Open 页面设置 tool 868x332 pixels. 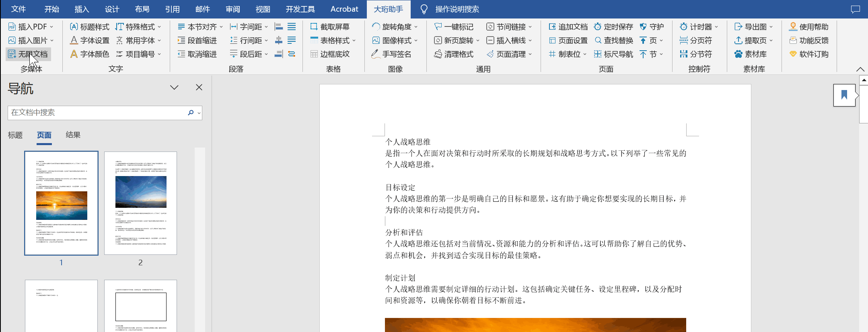point(568,41)
